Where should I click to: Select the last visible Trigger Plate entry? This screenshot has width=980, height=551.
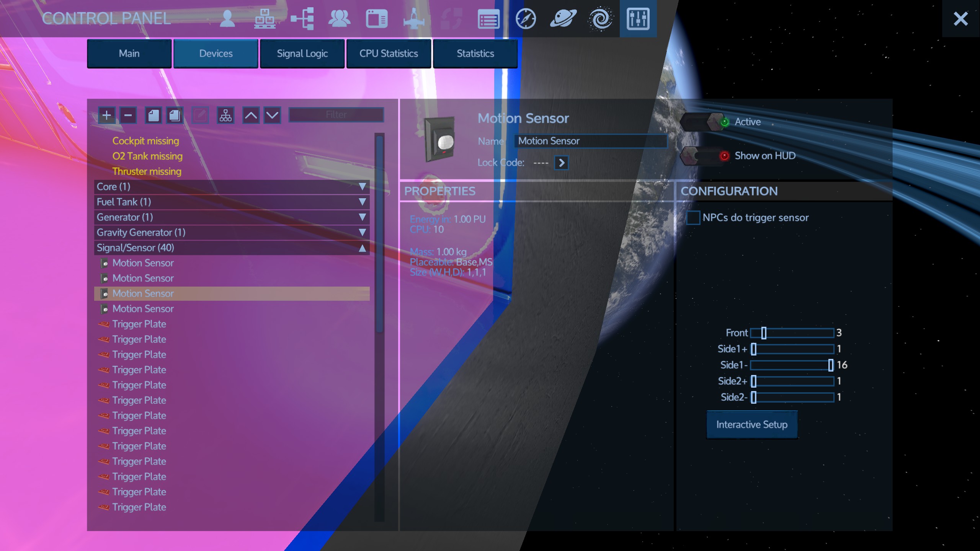coord(232,507)
